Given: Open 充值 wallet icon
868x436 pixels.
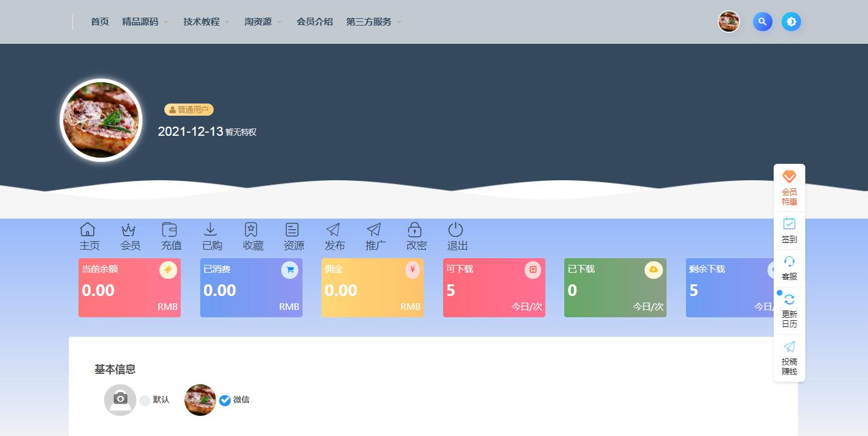Looking at the screenshot, I should click(169, 230).
